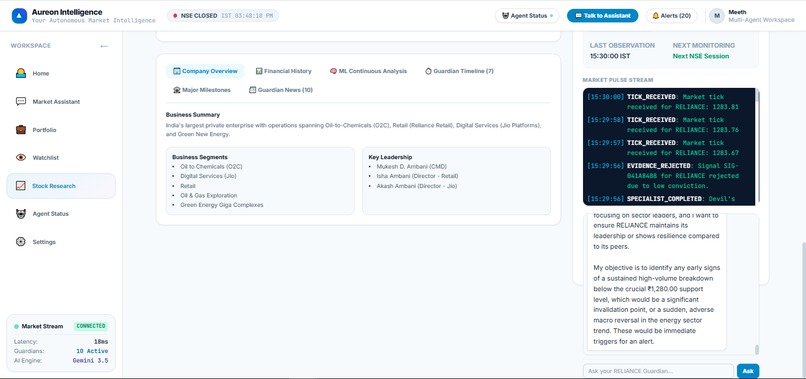Click the Guardian News newspaper icon
Image resolution: width=806 pixels, height=379 pixels.
click(x=252, y=90)
